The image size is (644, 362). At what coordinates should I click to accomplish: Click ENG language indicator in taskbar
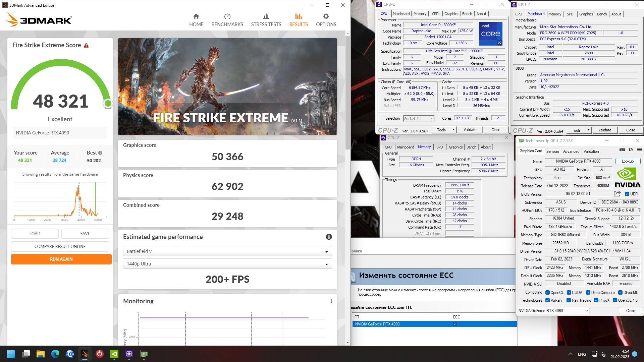pos(582,354)
